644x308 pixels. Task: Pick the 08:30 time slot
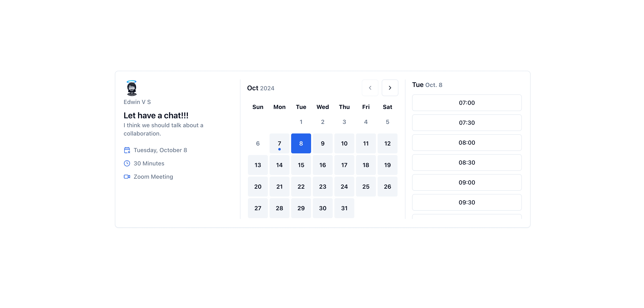[x=467, y=163]
